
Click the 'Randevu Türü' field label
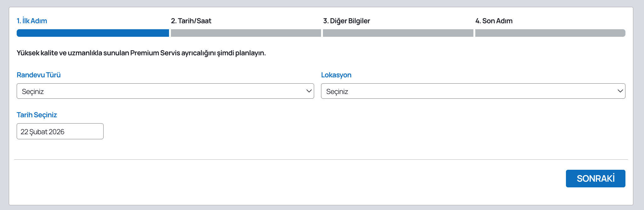(39, 75)
